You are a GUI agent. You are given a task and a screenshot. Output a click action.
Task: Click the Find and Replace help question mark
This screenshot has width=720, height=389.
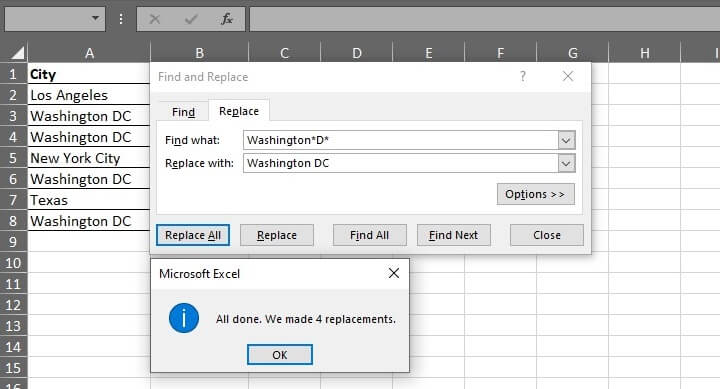coord(523,76)
